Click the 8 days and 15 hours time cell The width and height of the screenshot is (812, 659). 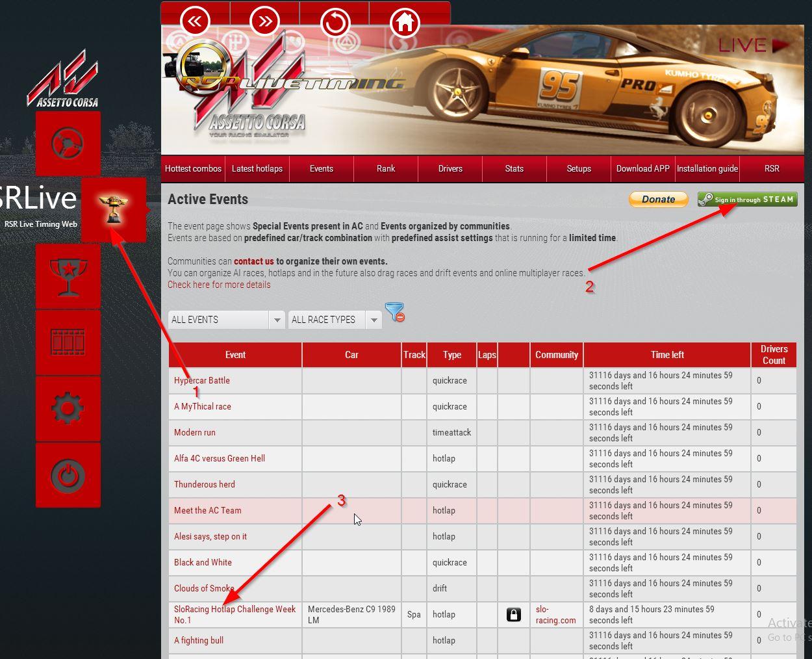click(667, 614)
